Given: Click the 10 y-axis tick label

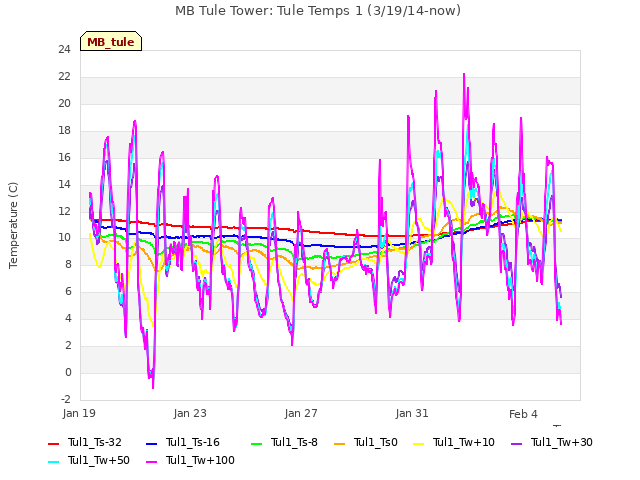Looking at the screenshot, I should [64, 238].
